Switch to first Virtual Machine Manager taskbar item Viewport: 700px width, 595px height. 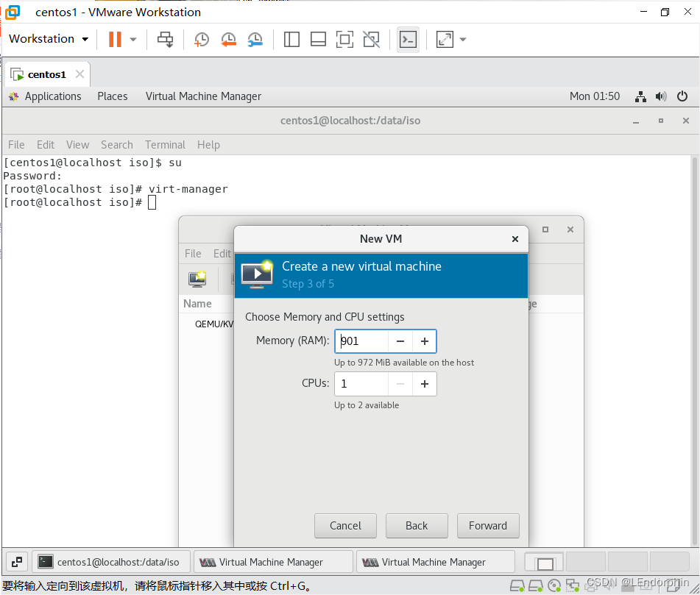point(273,562)
